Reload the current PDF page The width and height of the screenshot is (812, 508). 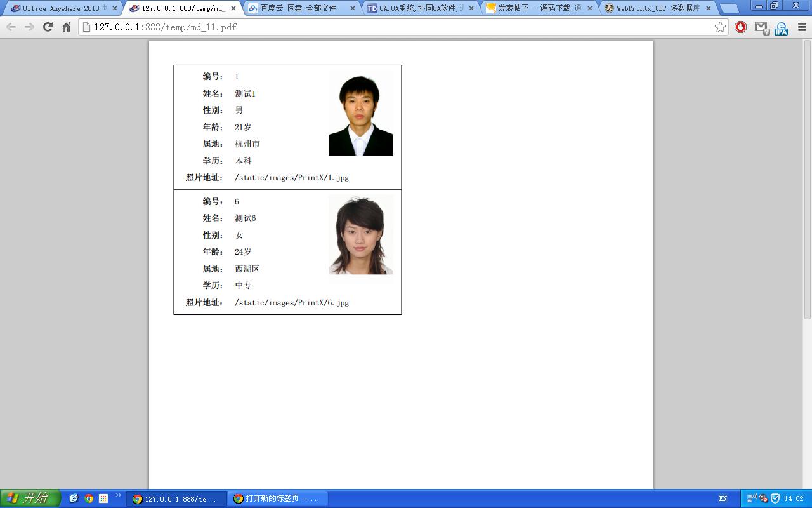[x=48, y=27]
